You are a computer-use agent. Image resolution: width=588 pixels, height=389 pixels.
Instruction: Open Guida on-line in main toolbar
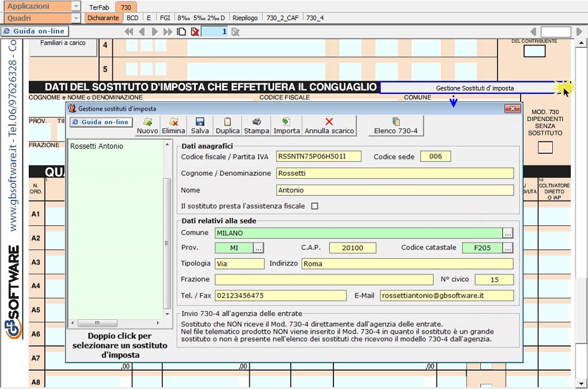(35, 31)
